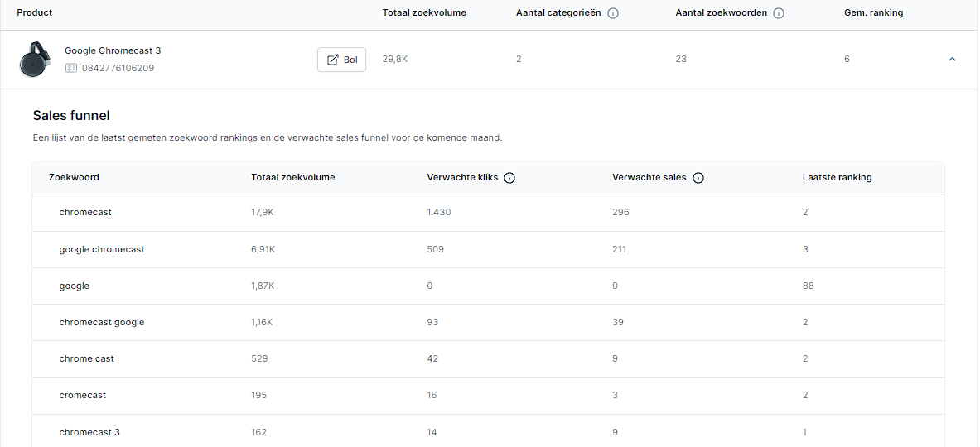Show info tooltip for Verwachte sales
This screenshot has height=447, width=980.
point(698,178)
